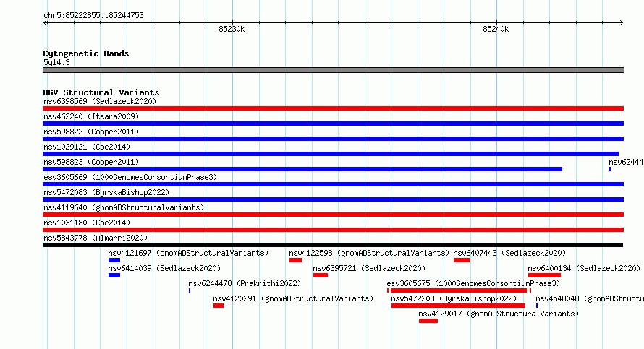Screen dimensions: 644x349
Task: Select the esv3605675 red bar with end caps
Action: tap(459, 290)
